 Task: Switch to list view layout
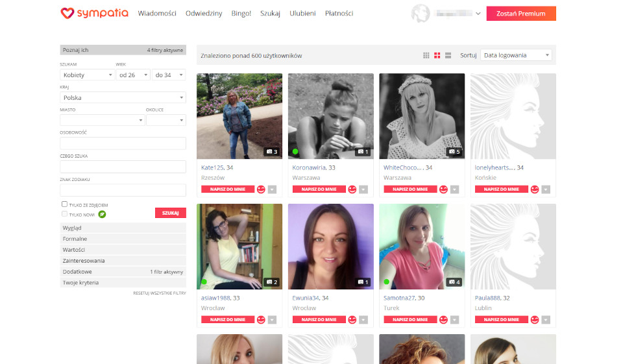[x=448, y=55]
